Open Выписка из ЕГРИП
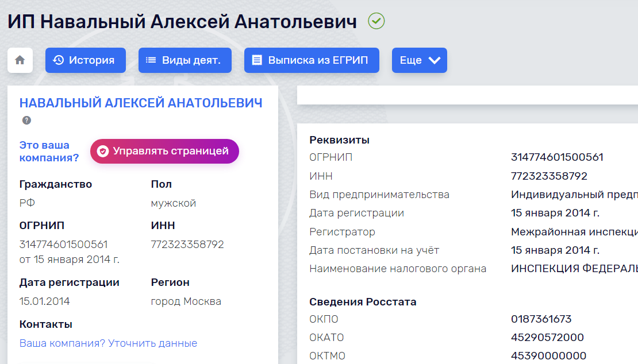 [312, 60]
